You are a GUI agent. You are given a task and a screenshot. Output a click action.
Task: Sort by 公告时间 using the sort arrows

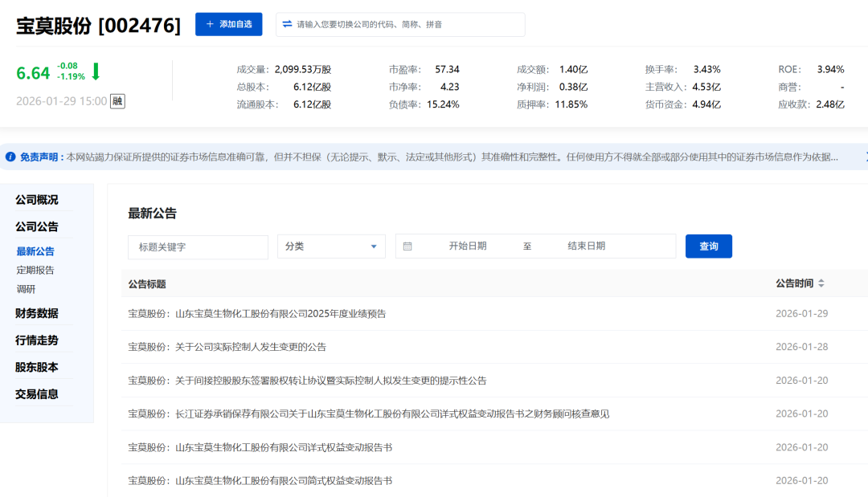(x=821, y=284)
